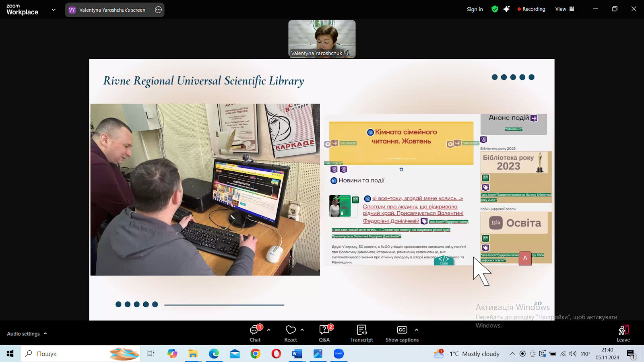Viewport: 644px width, 362px height.
Task: Open the Chat panel
Action: (x=255, y=333)
